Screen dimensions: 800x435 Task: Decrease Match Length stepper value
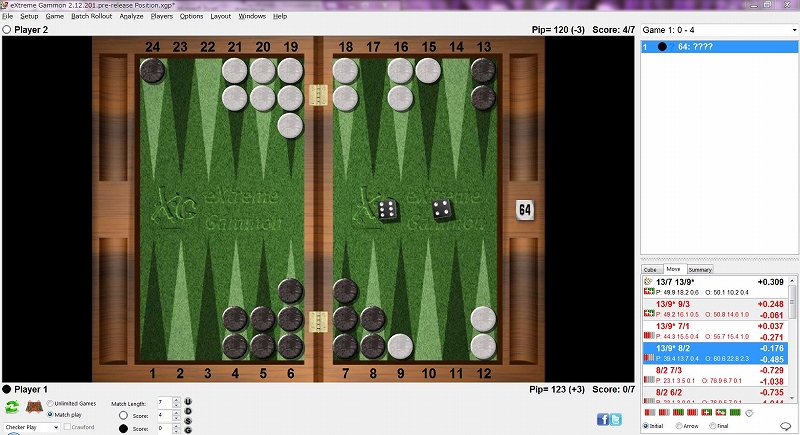pos(176,405)
